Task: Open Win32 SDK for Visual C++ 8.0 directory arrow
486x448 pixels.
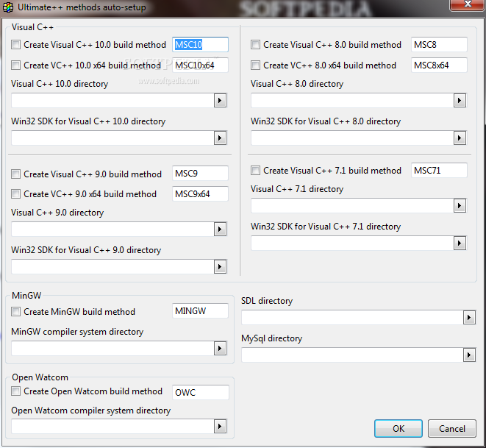Action: [460, 138]
